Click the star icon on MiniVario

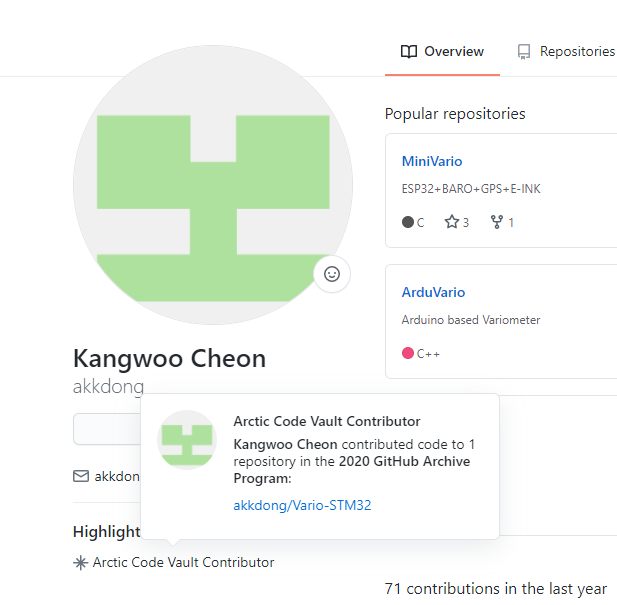pos(451,222)
